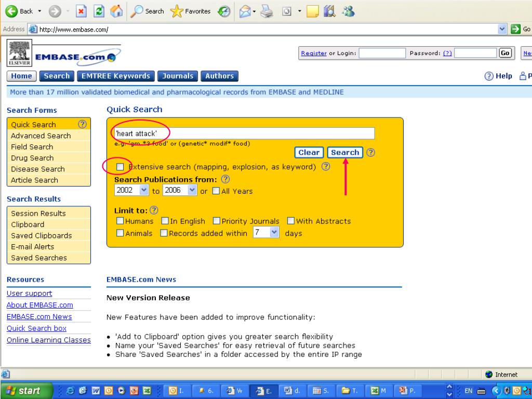
Task: Click the Messenger people icon in toolbar
Action: (348, 11)
